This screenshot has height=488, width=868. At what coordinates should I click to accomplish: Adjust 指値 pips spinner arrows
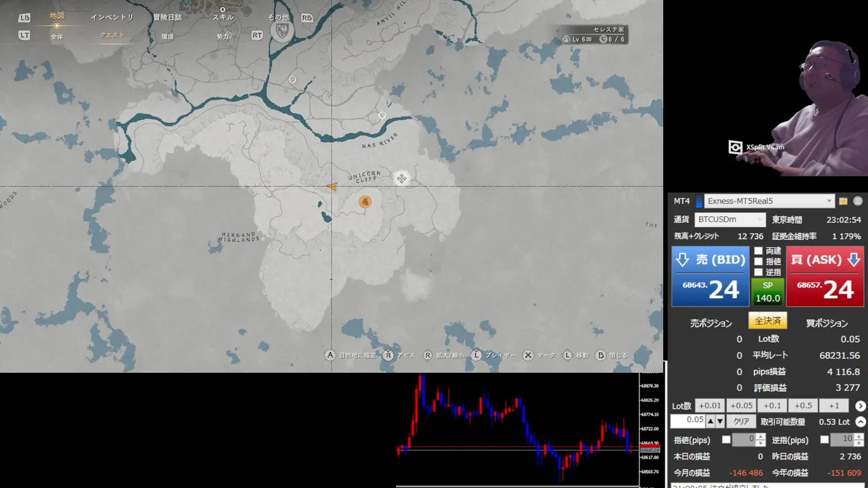tap(760, 440)
